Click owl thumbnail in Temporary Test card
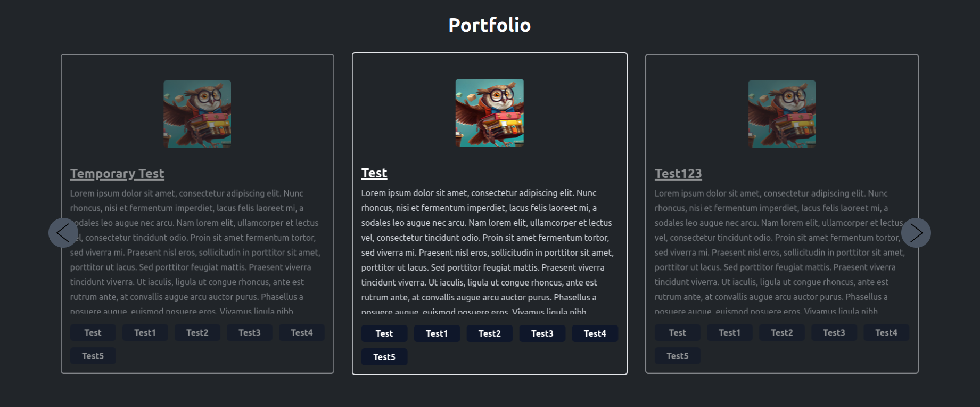The width and height of the screenshot is (980, 407). [x=197, y=114]
